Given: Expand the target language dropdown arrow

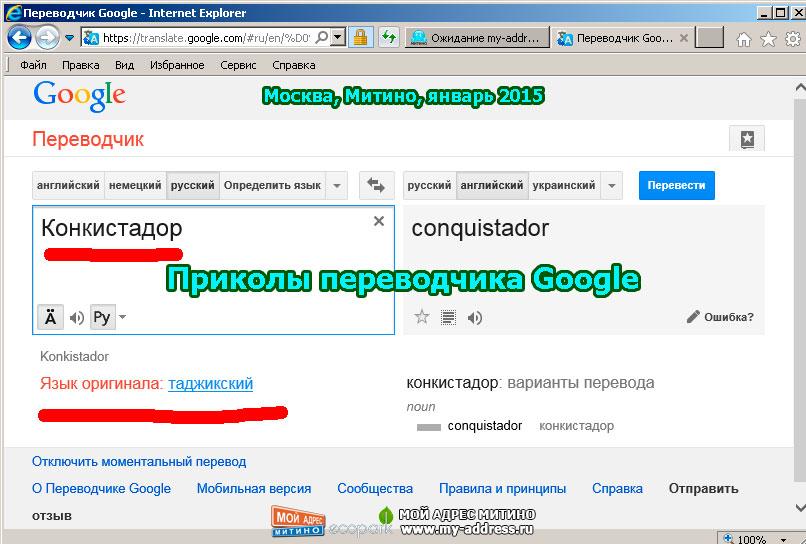Looking at the screenshot, I should [612, 185].
